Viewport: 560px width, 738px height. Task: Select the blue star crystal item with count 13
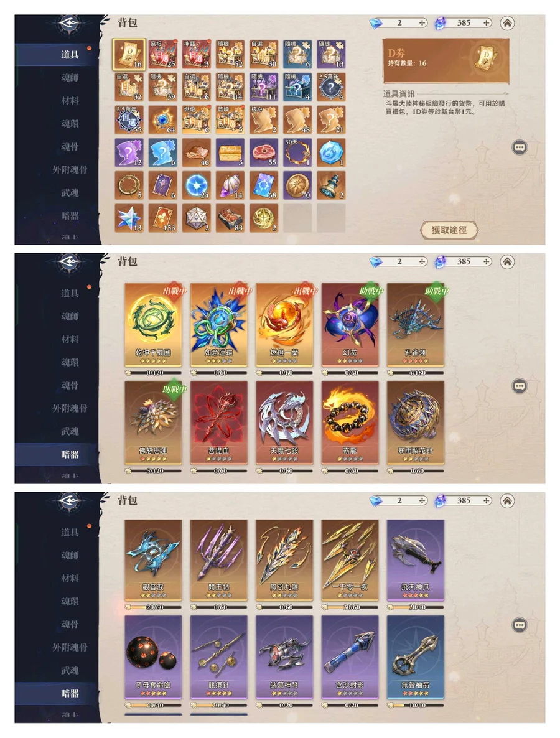[x=129, y=218]
